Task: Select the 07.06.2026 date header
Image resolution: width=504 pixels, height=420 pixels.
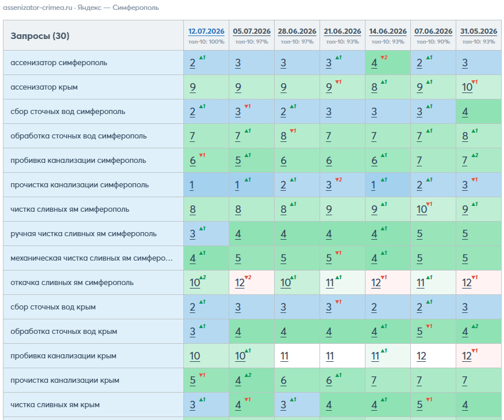Action: tap(433, 31)
